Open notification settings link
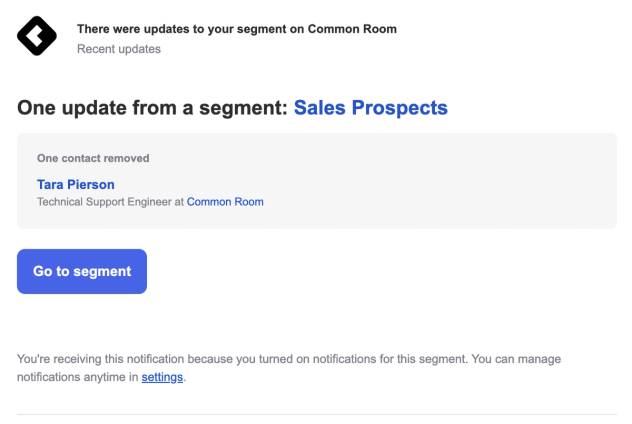The height and width of the screenshot is (424, 632). click(x=161, y=377)
